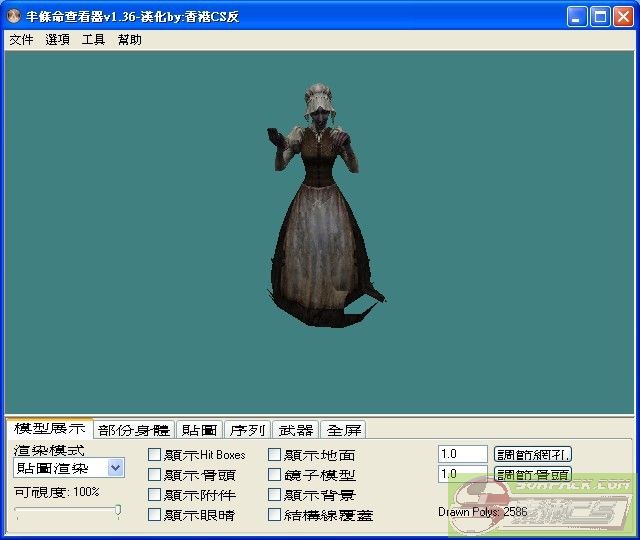The height and width of the screenshot is (540, 640).
Task: Enable the 顯示地面 checkbox
Action: [274, 455]
